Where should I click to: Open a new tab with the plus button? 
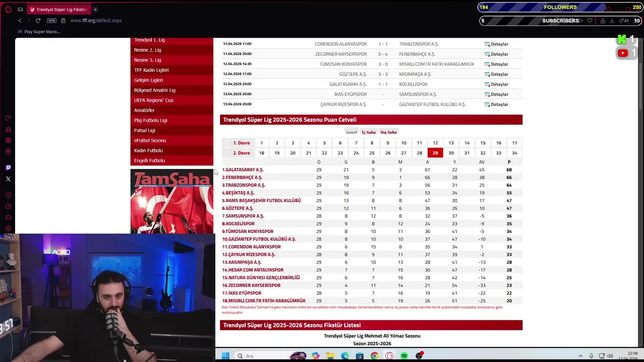[95, 10]
